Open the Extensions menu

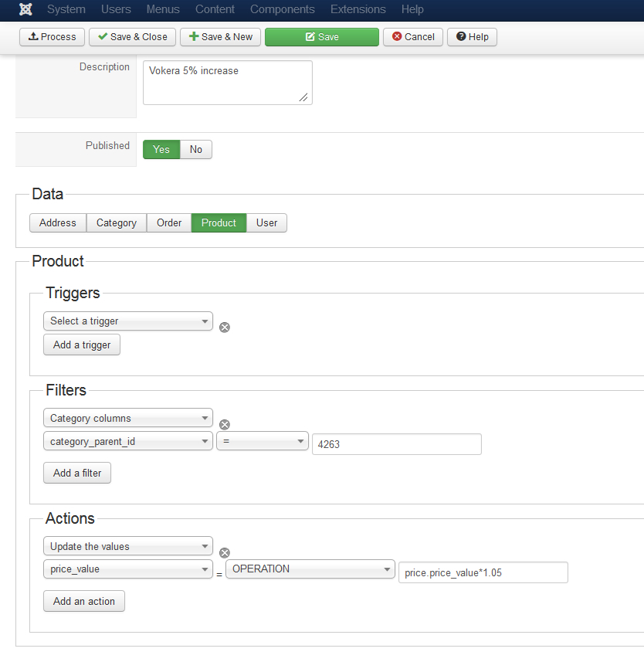click(x=358, y=9)
